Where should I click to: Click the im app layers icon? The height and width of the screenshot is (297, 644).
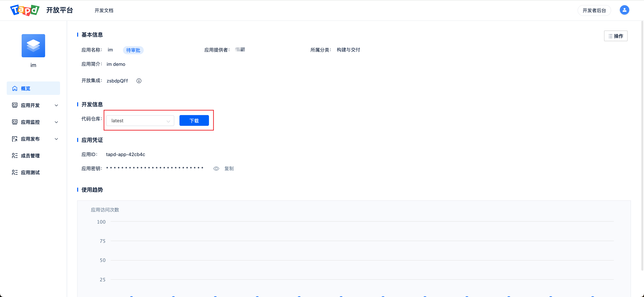tap(33, 46)
